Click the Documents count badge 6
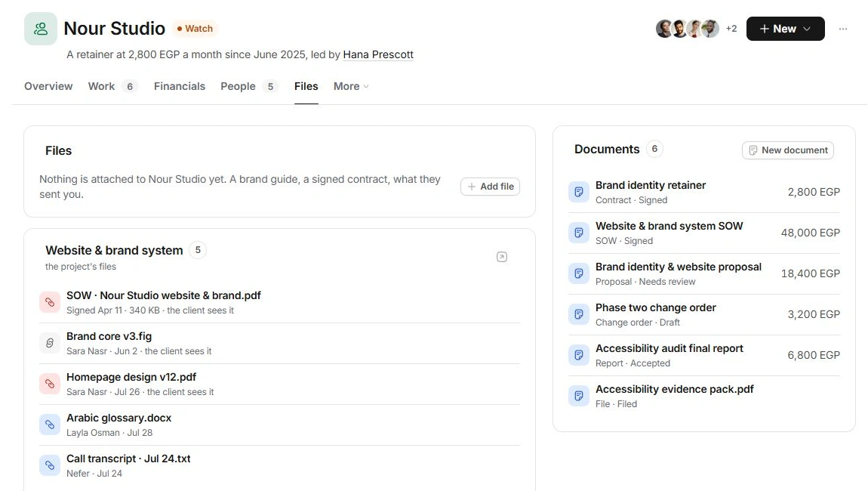The image size is (868, 491). pyautogui.click(x=654, y=149)
